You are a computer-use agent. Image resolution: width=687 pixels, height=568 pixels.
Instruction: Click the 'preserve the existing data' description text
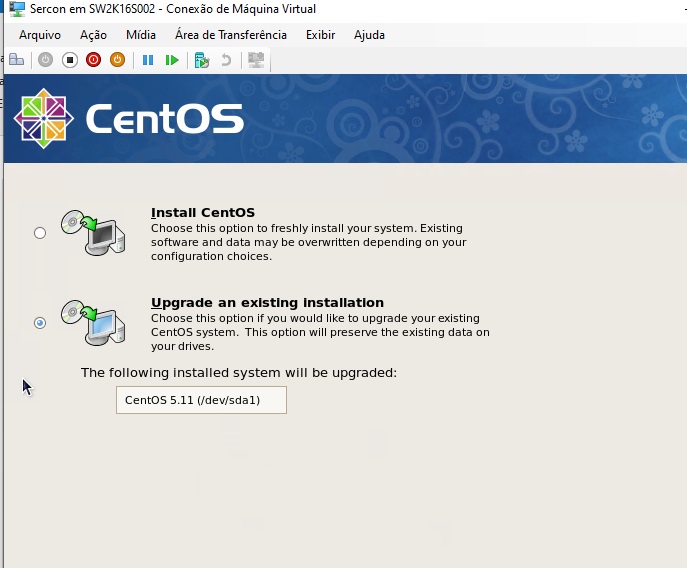[320, 332]
